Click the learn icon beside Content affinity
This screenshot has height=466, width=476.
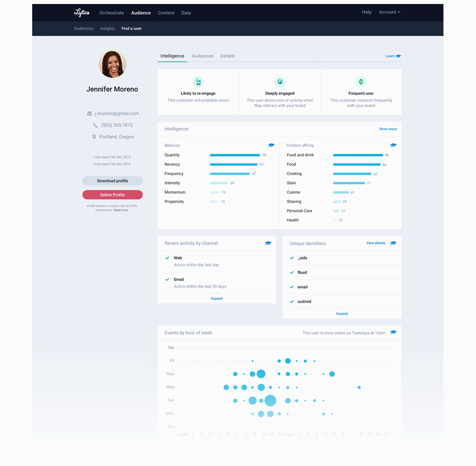tap(393, 145)
